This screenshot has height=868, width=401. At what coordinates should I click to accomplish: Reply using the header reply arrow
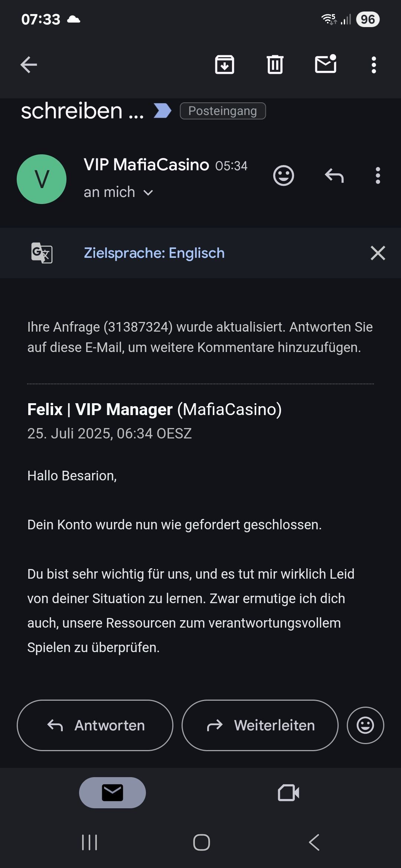tap(334, 175)
